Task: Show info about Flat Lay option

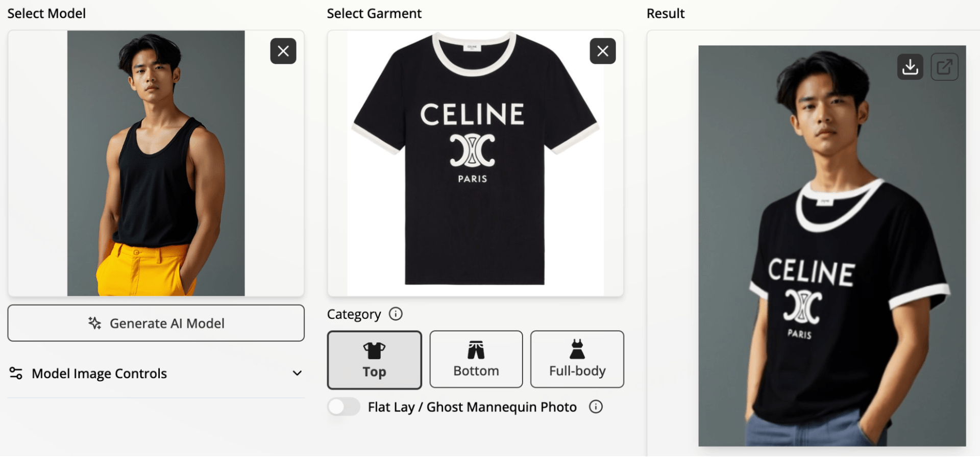Action: pos(596,407)
